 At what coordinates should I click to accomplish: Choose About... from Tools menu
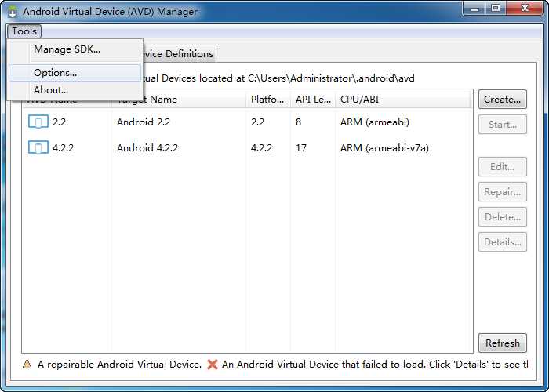(75, 90)
